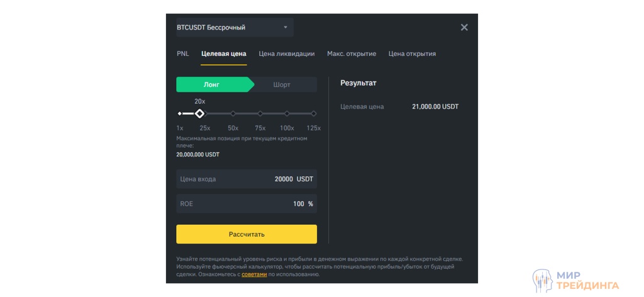The image size is (644, 297).
Task: Click the dropdown arrow next to BTCUSDT
Action: click(285, 28)
